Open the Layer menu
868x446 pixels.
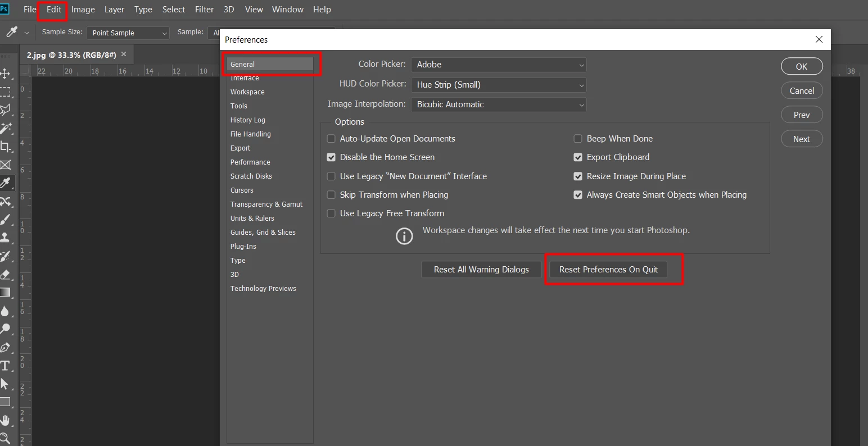tap(114, 10)
